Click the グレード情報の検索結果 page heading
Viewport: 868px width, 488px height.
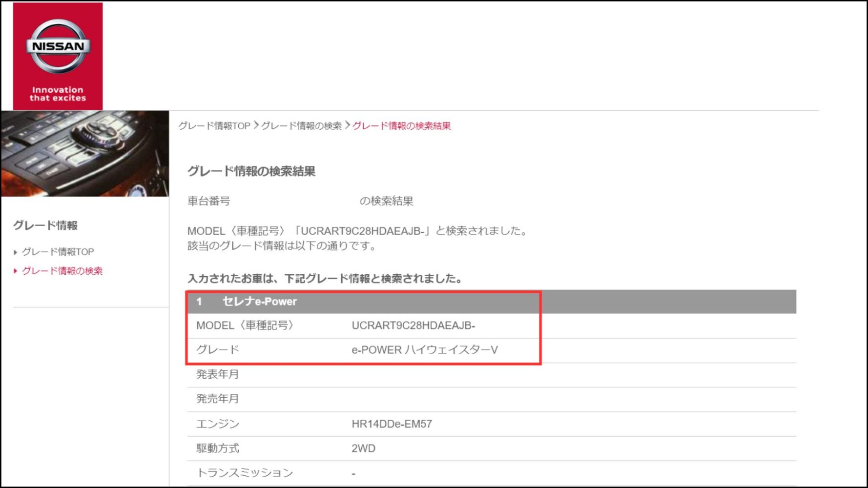pos(251,171)
